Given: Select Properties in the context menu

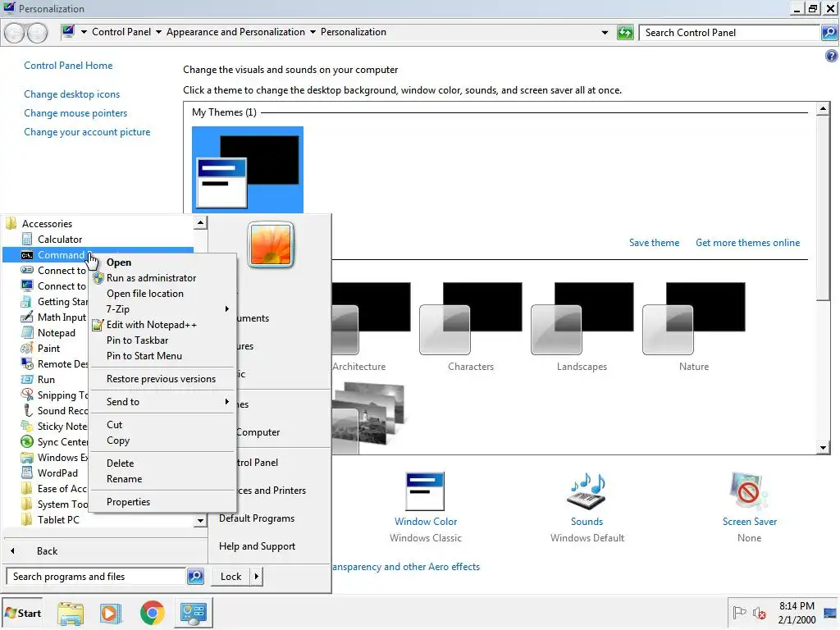Looking at the screenshot, I should coord(128,502).
